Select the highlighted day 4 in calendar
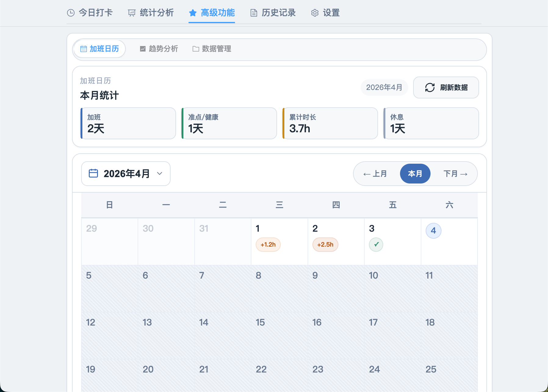Screen dimensions: 548x392 433,231
